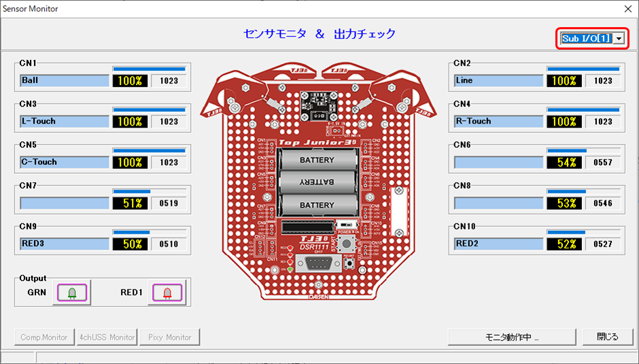Click the CN8 53% readout

coord(564,203)
